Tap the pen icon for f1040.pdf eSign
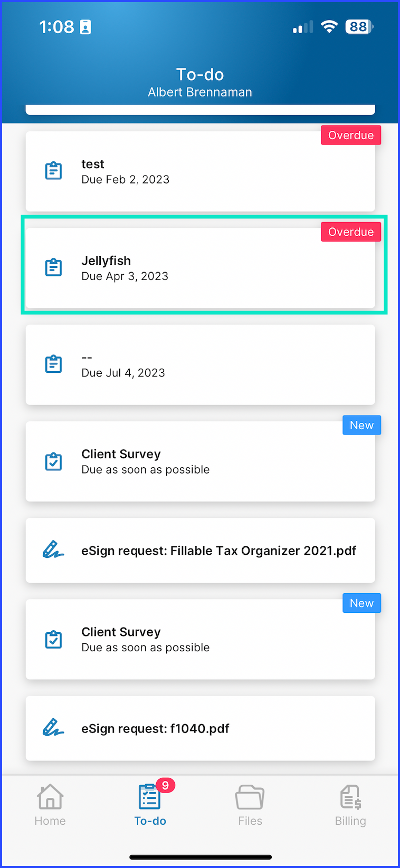This screenshot has width=400, height=868. (x=53, y=728)
